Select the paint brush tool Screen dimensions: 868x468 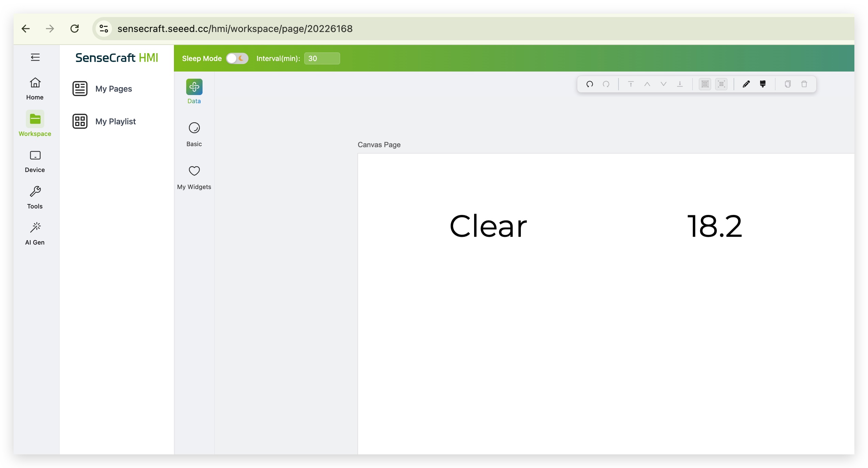pyautogui.click(x=763, y=84)
